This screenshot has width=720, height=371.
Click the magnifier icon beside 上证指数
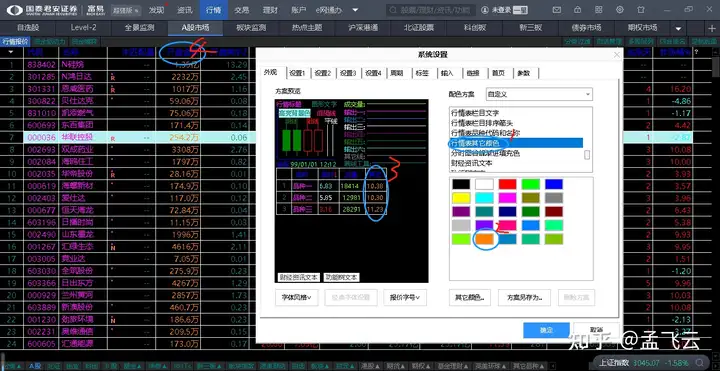(700, 362)
